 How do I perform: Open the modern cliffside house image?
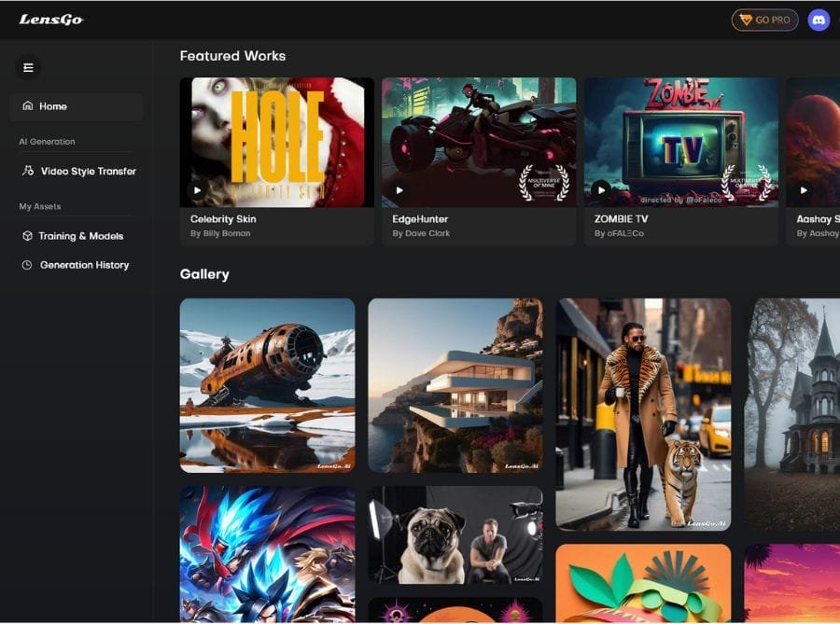point(455,385)
